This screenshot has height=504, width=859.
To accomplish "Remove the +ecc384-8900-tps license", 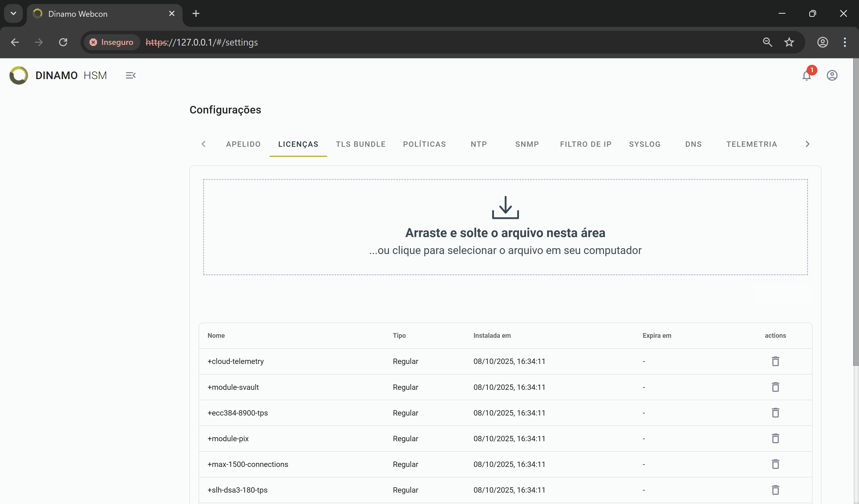I will [775, 413].
